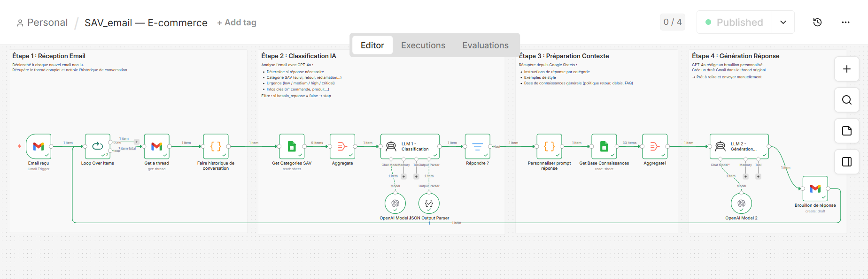Open the three-dots workflow options menu
The image size is (868, 279).
[x=845, y=22]
